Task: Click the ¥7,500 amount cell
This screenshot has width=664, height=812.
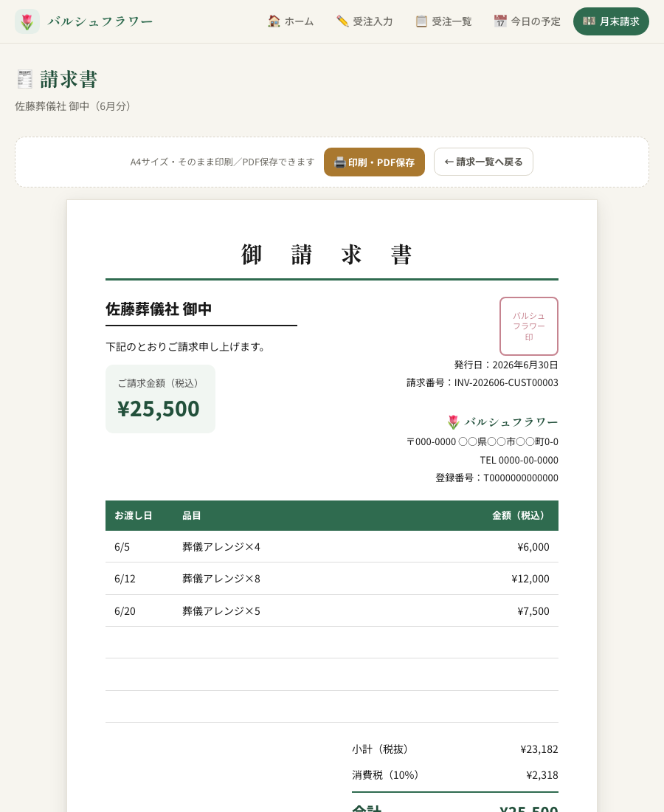Action: (x=533, y=611)
